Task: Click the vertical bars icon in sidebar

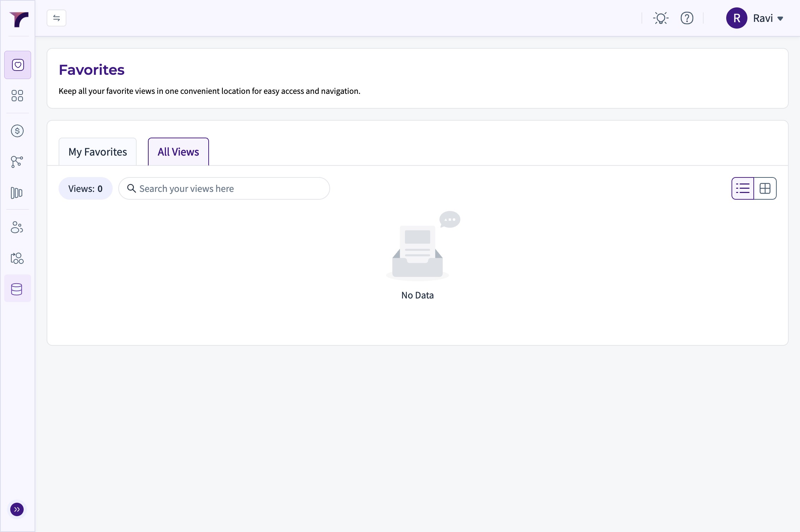Action: coord(17,193)
